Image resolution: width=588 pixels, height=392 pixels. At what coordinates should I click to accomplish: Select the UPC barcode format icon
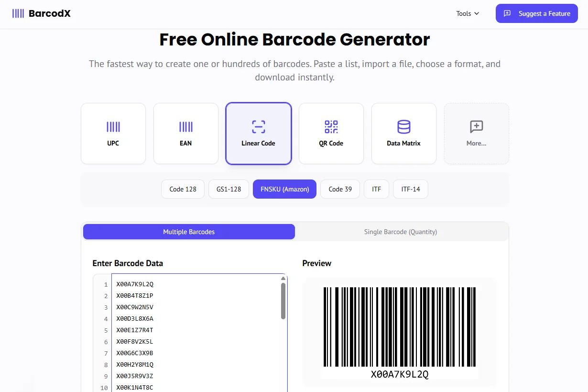pyautogui.click(x=113, y=127)
